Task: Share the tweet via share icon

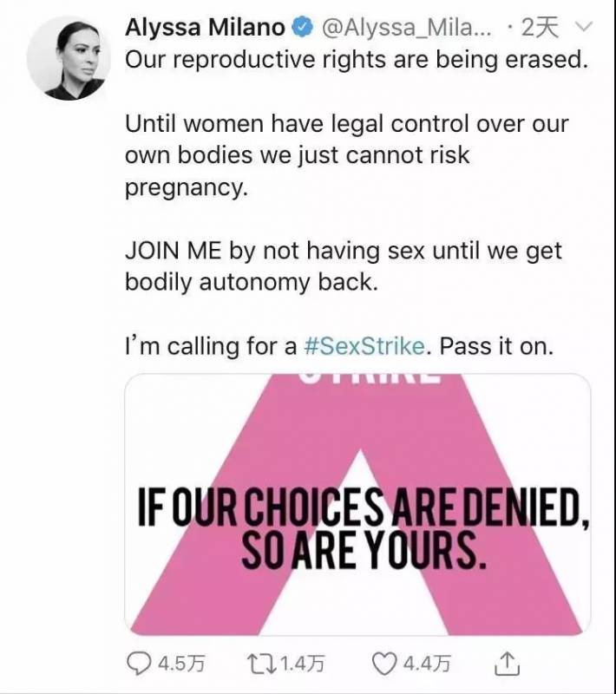Action: pyautogui.click(x=506, y=665)
